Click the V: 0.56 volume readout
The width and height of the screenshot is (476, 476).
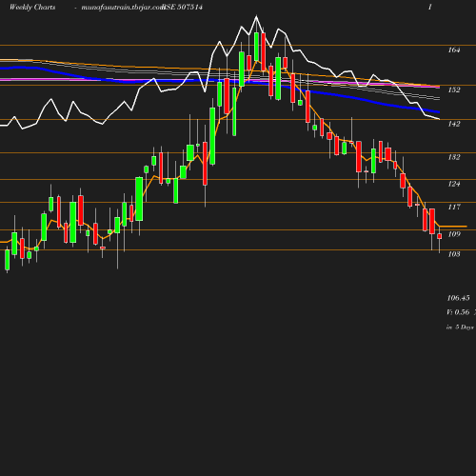458,312
